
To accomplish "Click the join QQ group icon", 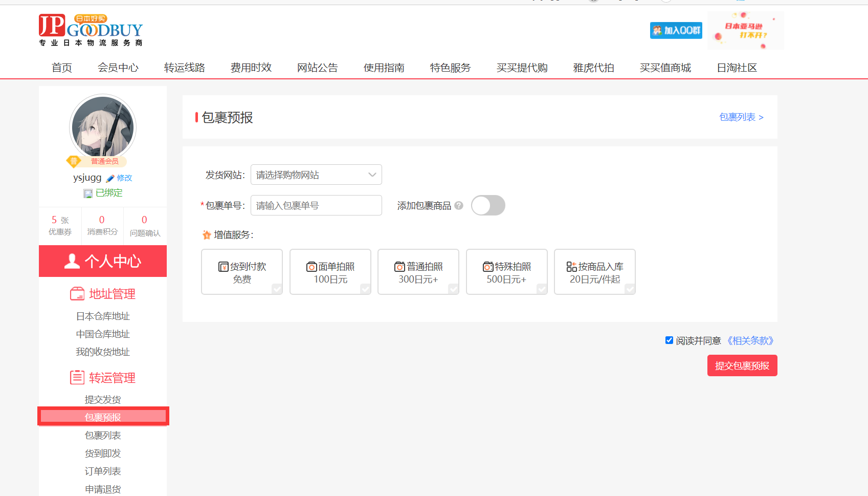I will click(x=676, y=30).
